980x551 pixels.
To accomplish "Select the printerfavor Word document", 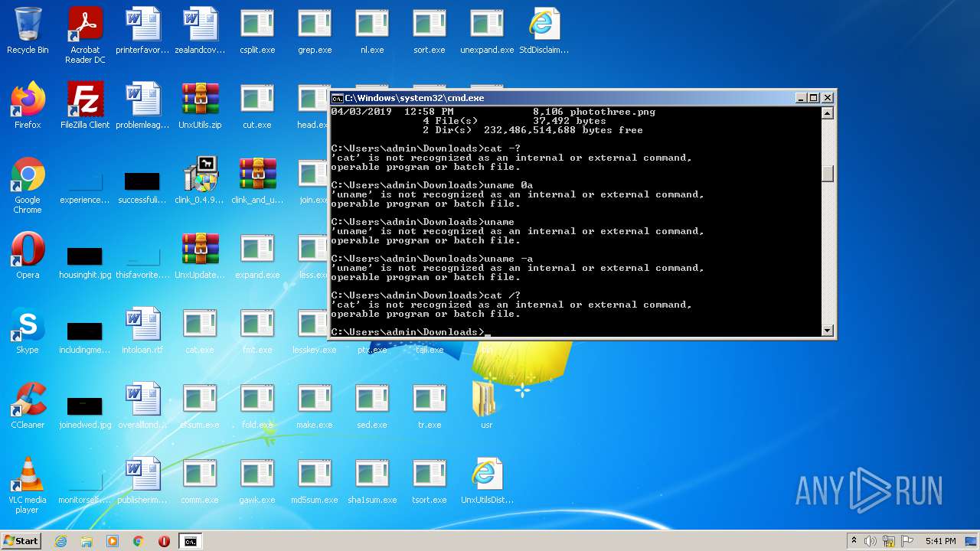I will (x=142, y=31).
